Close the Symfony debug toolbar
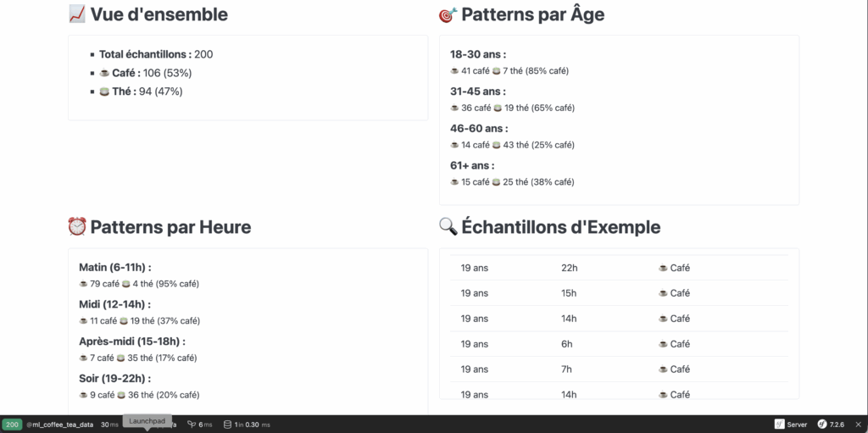The height and width of the screenshot is (433, 868). (859, 425)
